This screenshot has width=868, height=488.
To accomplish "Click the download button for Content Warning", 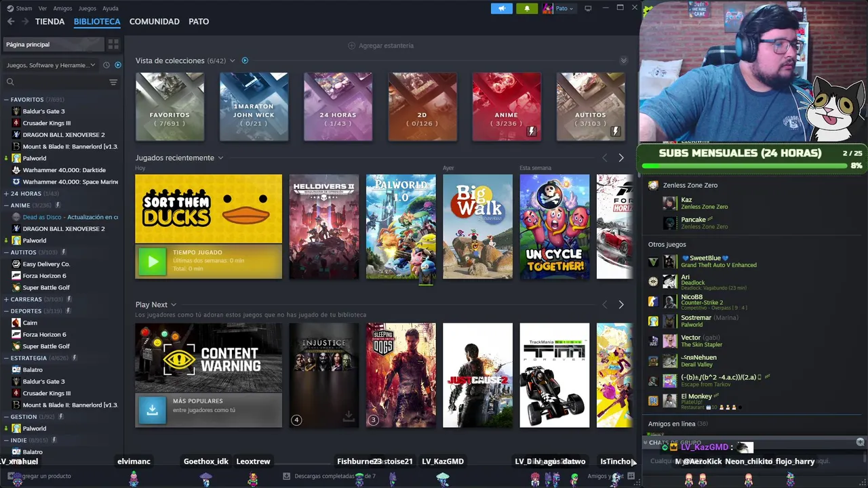I will point(153,410).
